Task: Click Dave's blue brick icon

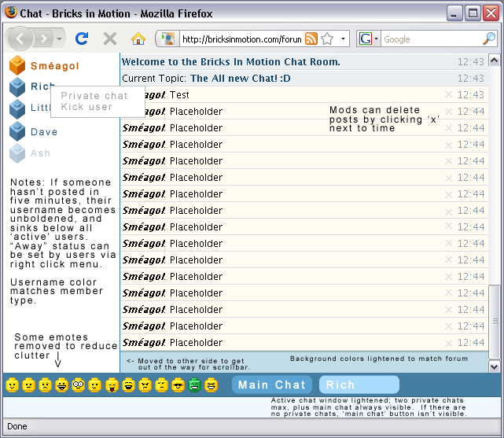Action: (x=17, y=131)
